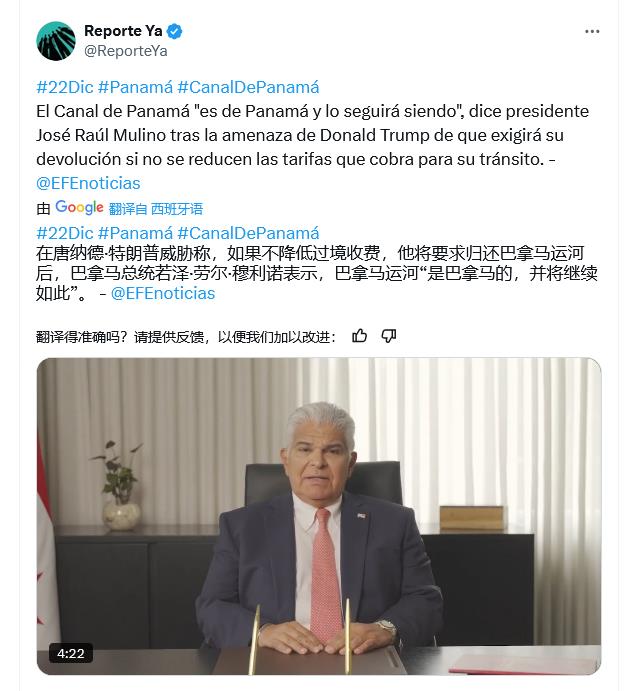Click the Reporte Ya display name
633x691 pixels.
(x=123, y=31)
